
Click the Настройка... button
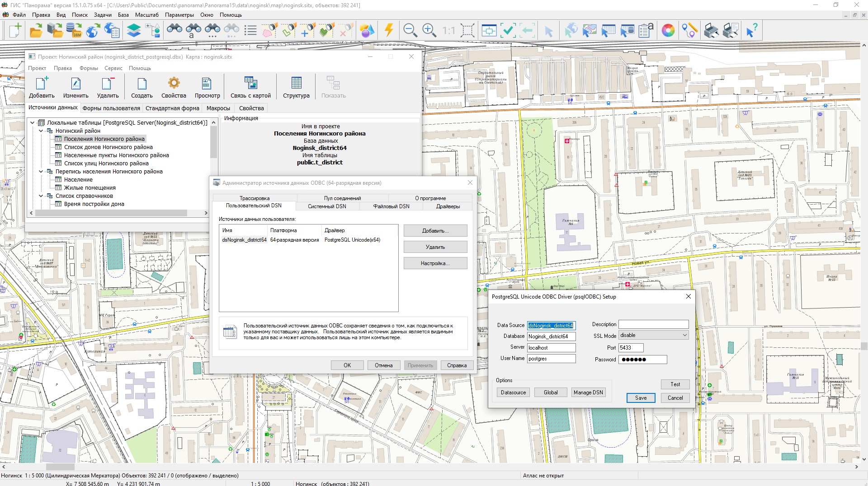click(x=435, y=263)
